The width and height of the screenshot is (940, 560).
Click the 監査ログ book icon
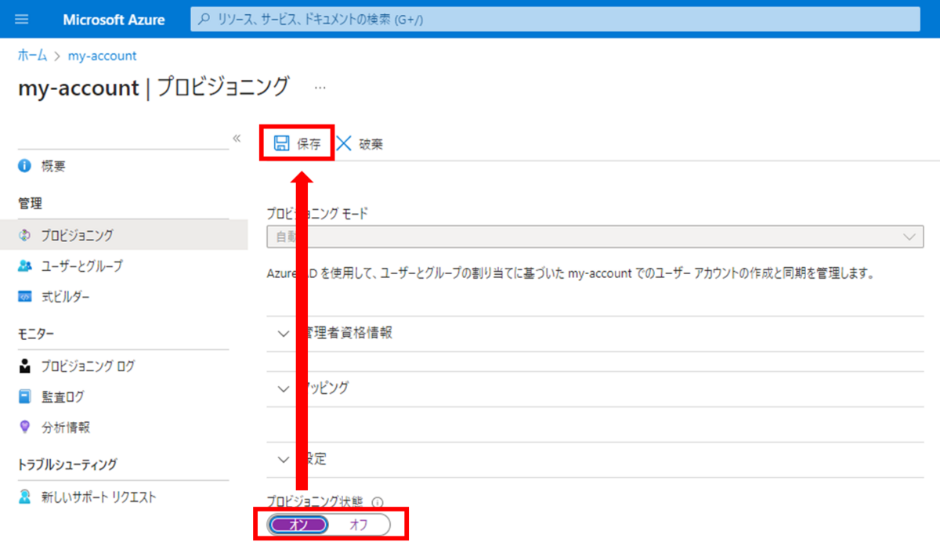click(x=24, y=396)
